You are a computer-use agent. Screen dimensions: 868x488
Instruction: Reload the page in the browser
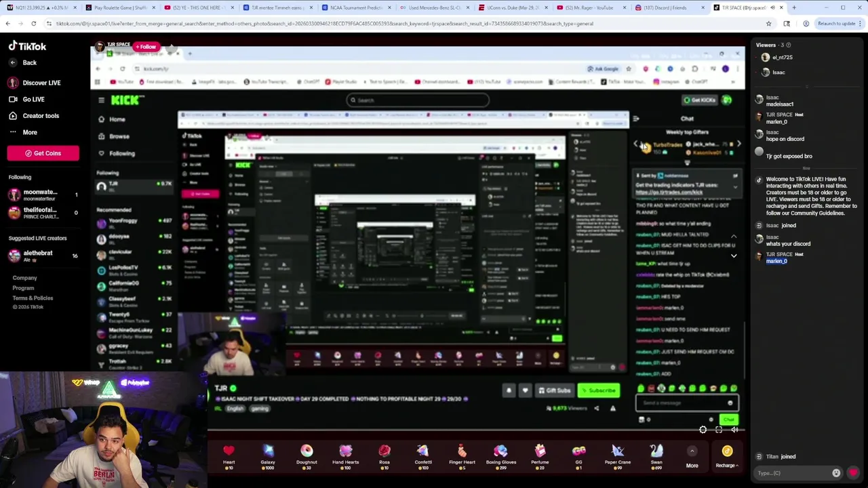click(33, 24)
